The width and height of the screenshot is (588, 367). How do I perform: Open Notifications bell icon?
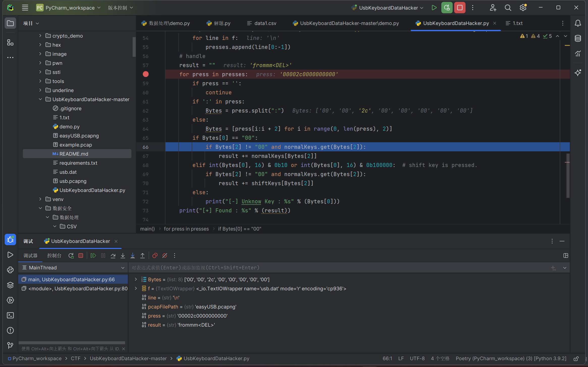(578, 23)
